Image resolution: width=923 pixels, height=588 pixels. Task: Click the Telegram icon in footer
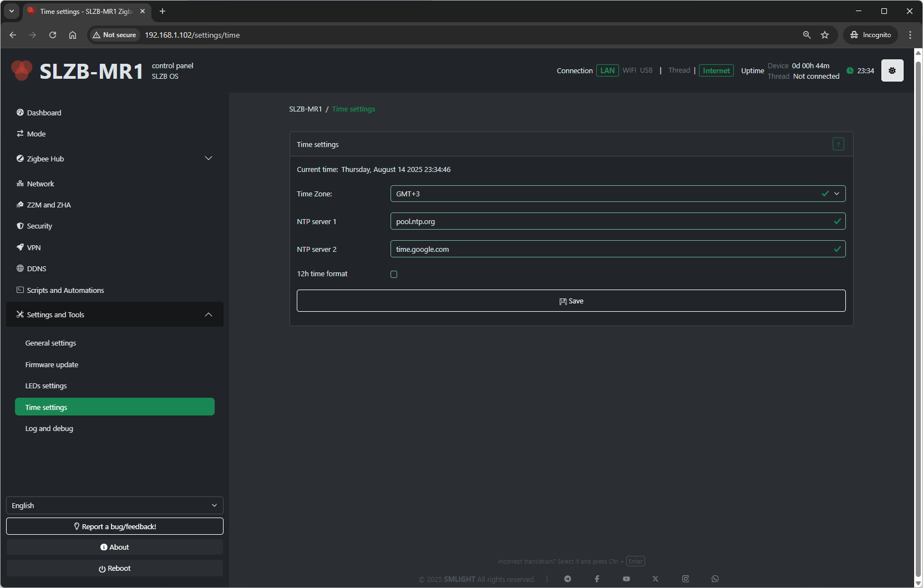pyautogui.click(x=567, y=579)
